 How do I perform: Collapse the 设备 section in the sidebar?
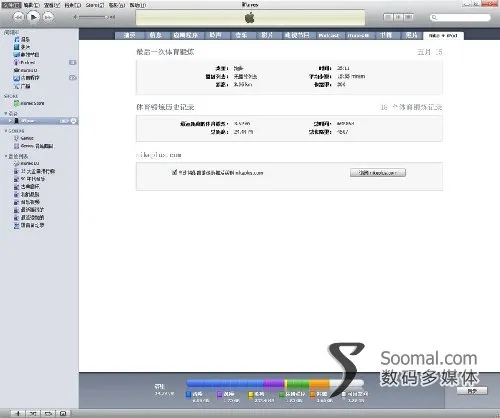click(6, 113)
